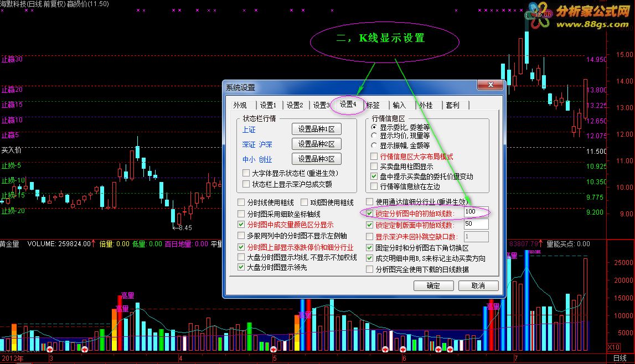
Task: Open the 设置3 tab
Action: pos(321,105)
